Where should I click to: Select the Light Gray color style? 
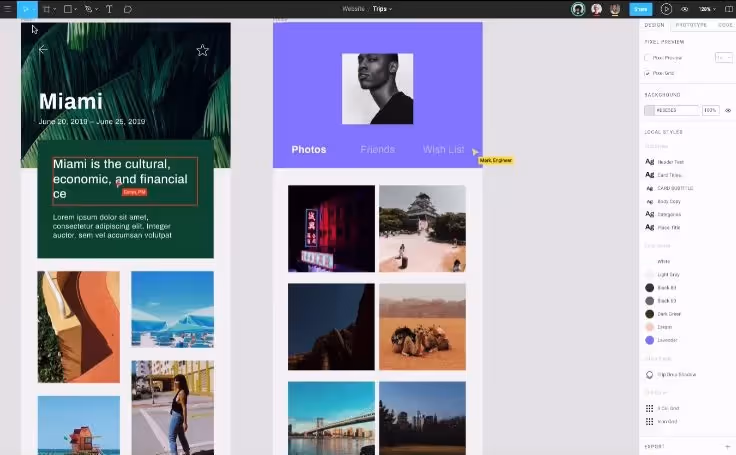662,274
